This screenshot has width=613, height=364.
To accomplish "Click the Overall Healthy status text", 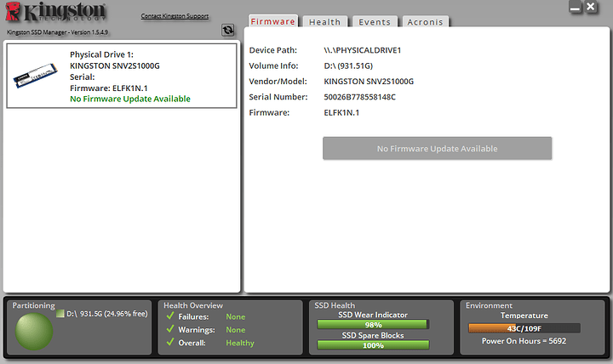I will [x=240, y=343].
